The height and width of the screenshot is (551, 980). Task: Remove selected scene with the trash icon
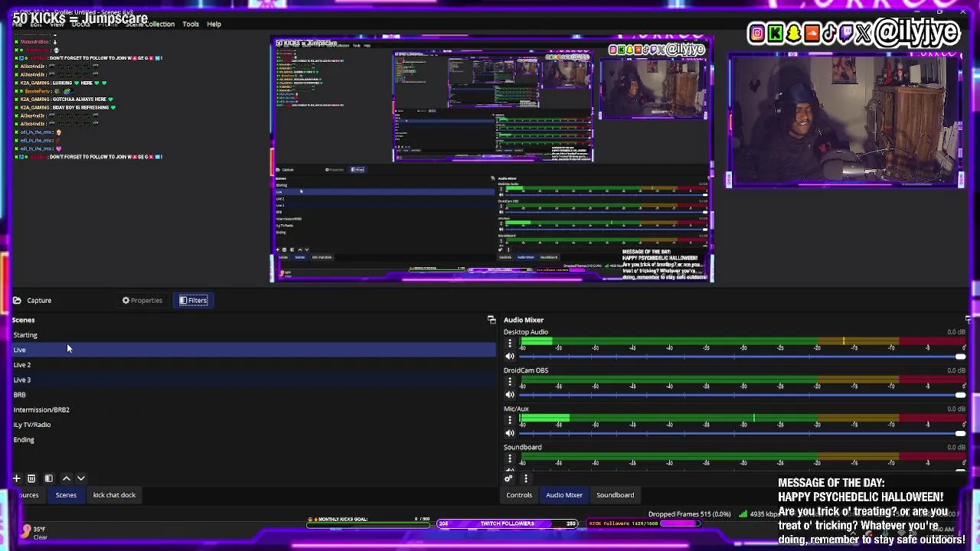click(31, 478)
